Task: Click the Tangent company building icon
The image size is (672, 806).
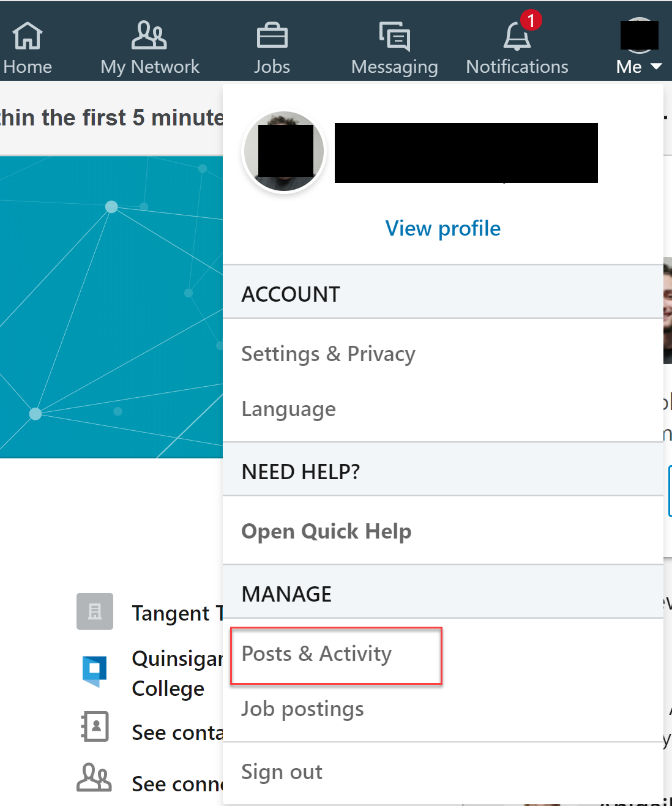Action: (x=95, y=611)
